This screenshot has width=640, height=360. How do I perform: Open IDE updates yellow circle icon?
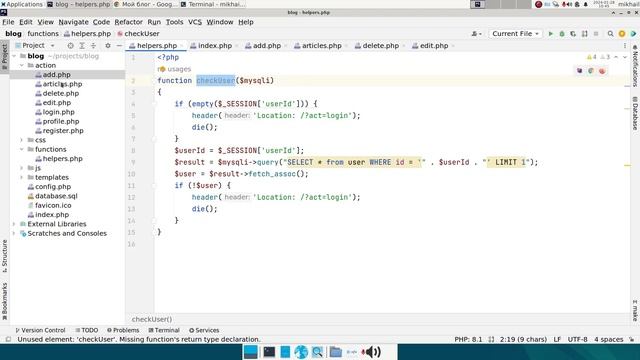click(622, 34)
